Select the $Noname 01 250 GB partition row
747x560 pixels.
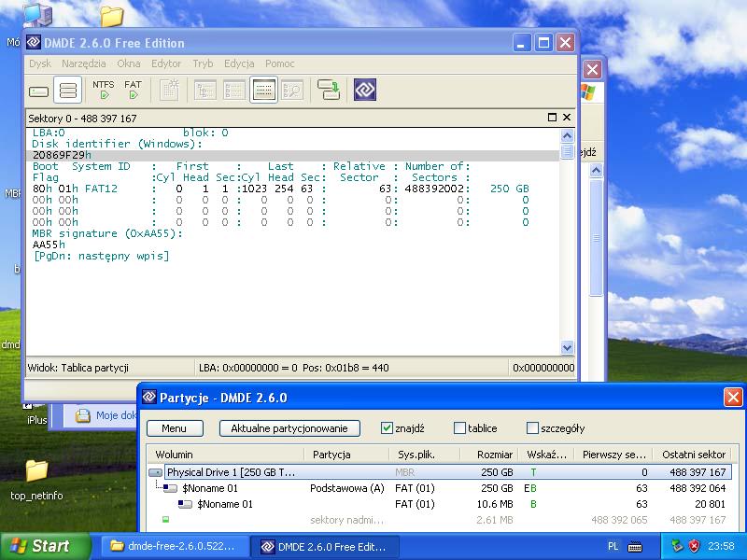pyautogui.click(x=439, y=488)
